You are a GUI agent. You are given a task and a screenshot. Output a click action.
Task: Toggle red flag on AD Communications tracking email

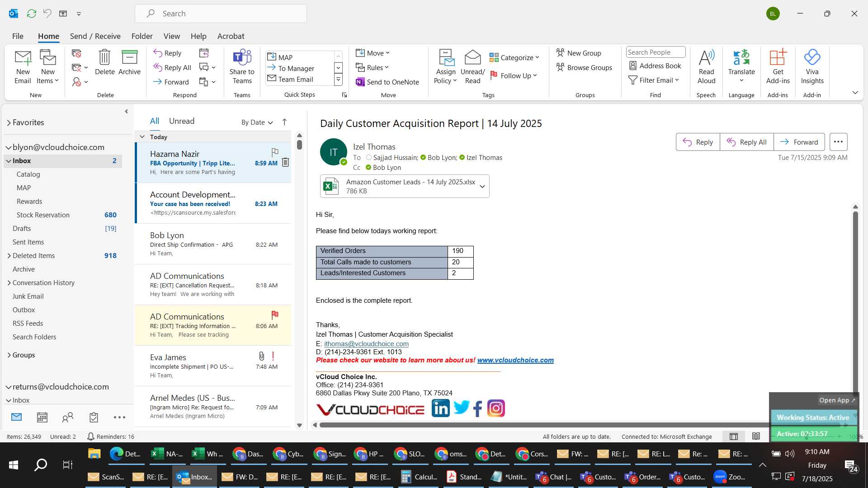click(274, 314)
